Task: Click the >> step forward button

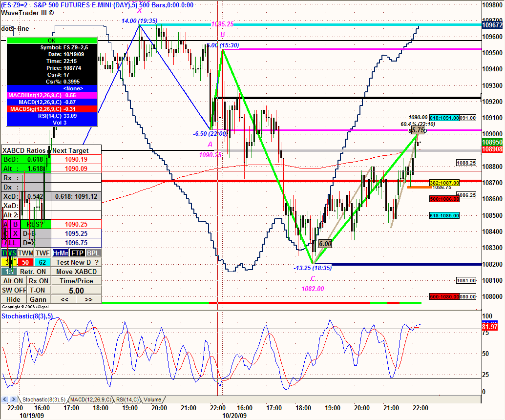Action: 89,299
